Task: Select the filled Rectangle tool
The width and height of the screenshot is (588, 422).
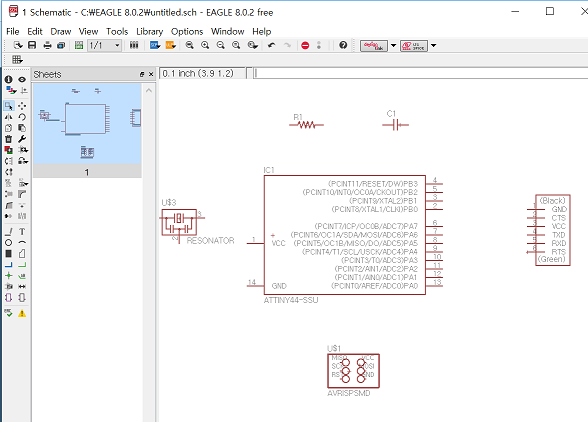Action: (x=9, y=254)
